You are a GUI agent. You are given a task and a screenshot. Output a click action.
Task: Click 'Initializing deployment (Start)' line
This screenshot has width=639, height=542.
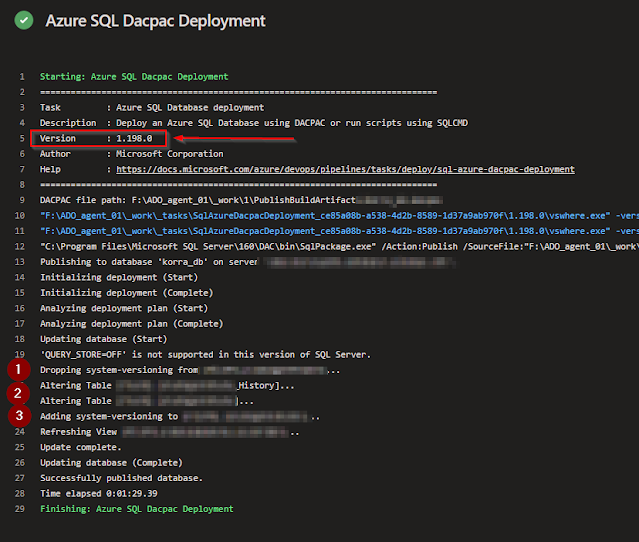click(119, 278)
